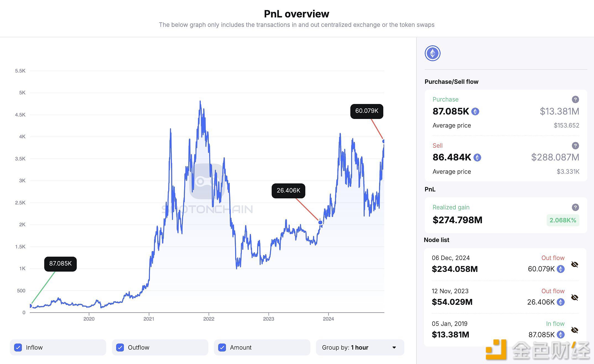Click the $234.058M node list entry
The height and width of the screenshot is (364, 594).
pos(454,269)
